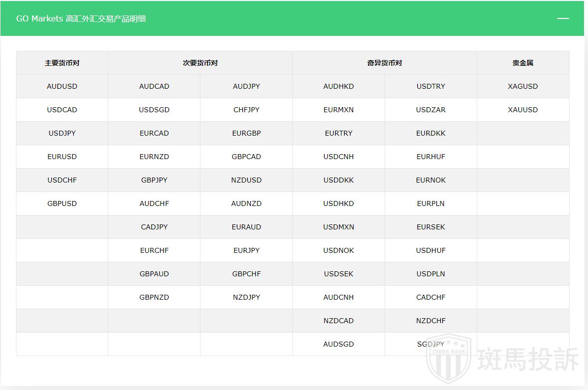The width and height of the screenshot is (588, 390).
Task: Click the GBPAUD cell
Action: point(154,274)
